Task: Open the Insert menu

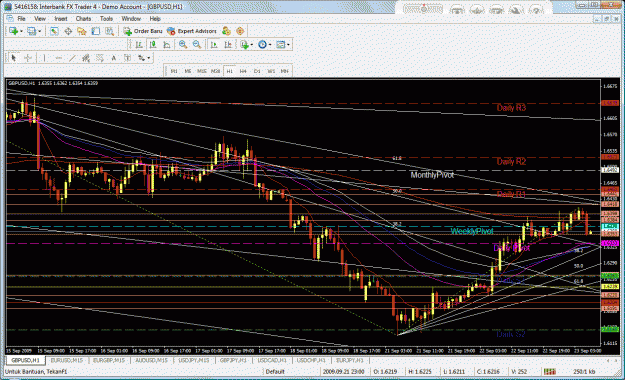Action: 61,19
